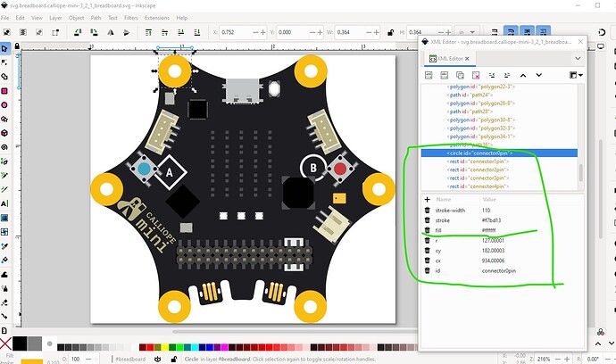The height and width of the screenshot is (364, 616).
Task: Click New element node icon in XML Editor
Action: coord(429,75)
